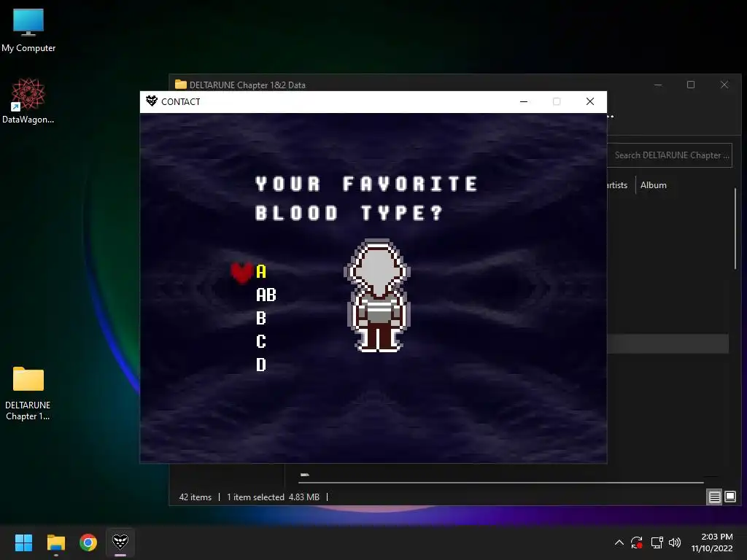
Task: Open Explorer's see more ellipsis menu
Action: [611, 116]
